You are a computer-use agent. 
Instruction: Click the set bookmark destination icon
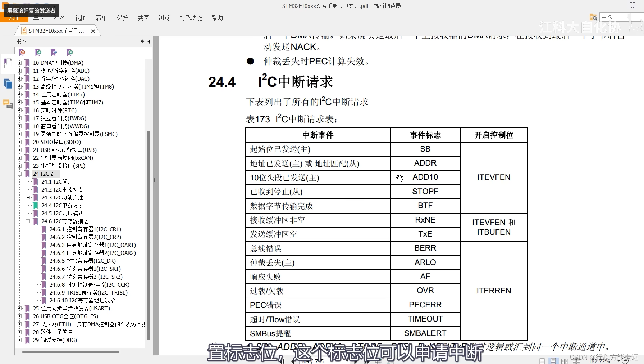tap(54, 53)
